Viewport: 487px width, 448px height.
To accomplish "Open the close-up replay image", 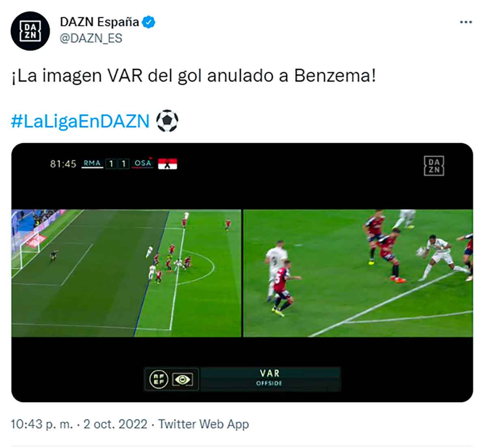I will [358, 273].
